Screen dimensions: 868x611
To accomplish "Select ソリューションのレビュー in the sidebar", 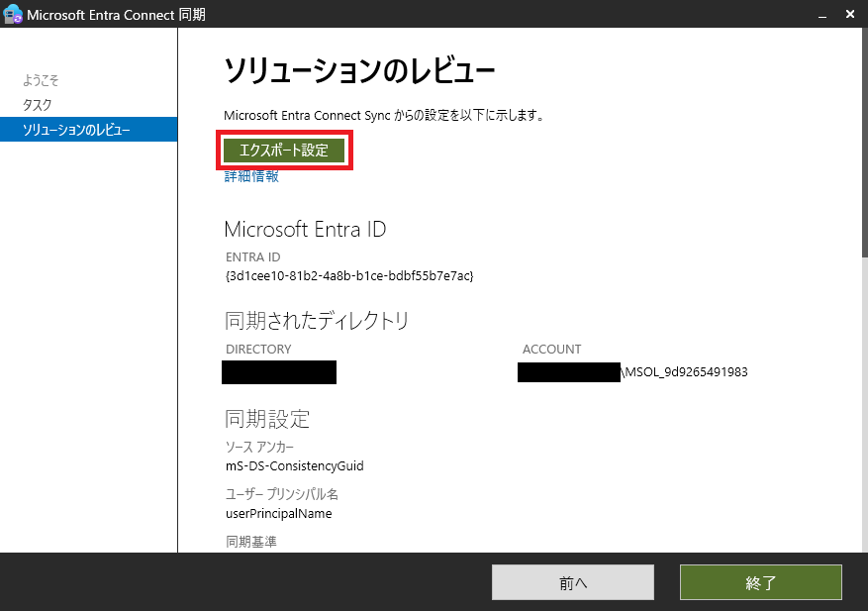I will pos(71,129).
